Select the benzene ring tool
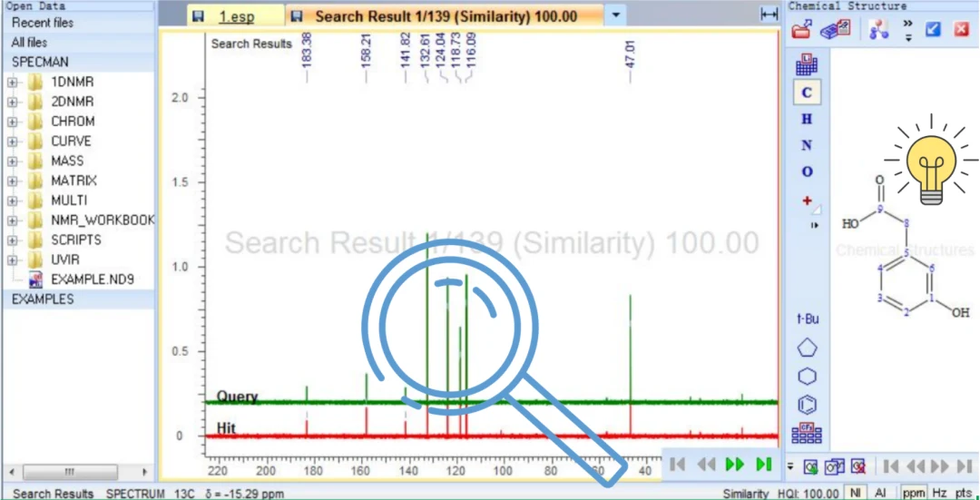 pos(808,405)
